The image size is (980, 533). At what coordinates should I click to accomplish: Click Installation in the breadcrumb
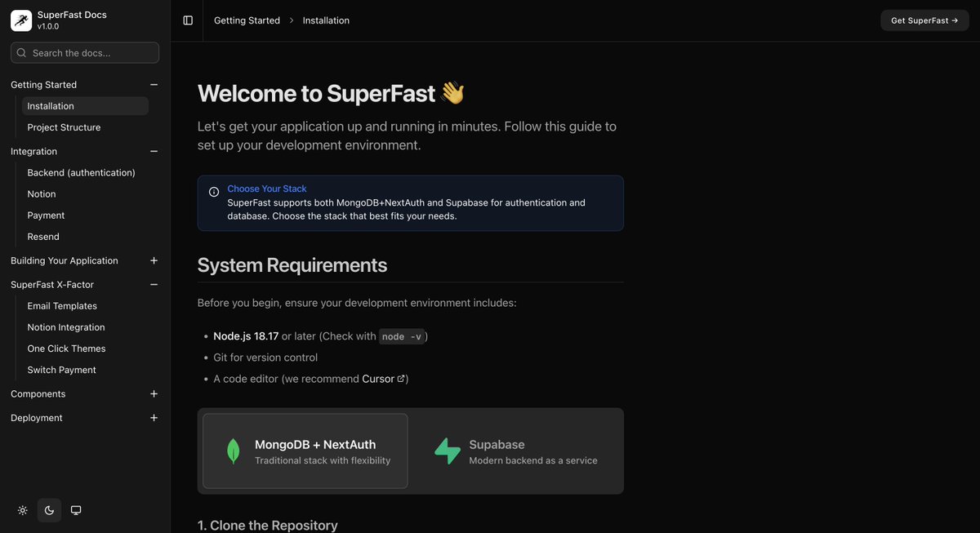[326, 20]
